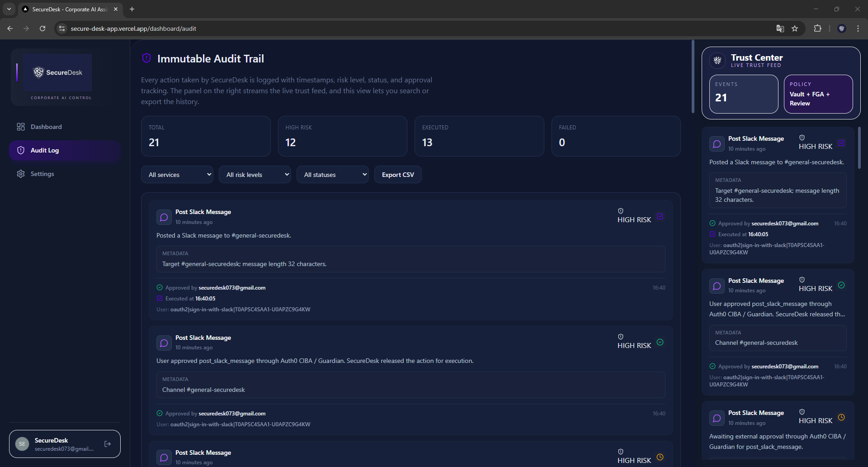This screenshot has height=467, width=868.
Task: Click chat icon on 'Awaiting external approval' feed item
Action: point(717,418)
